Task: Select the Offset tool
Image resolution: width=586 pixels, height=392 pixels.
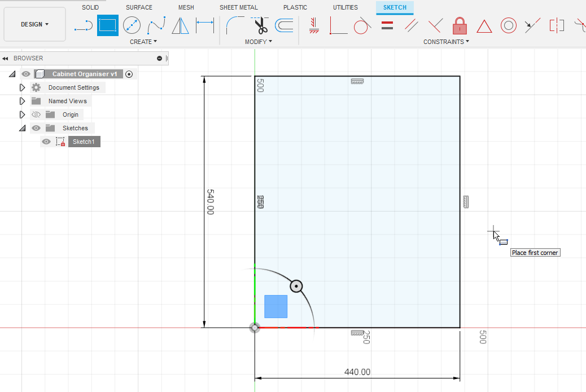Action: (x=284, y=25)
